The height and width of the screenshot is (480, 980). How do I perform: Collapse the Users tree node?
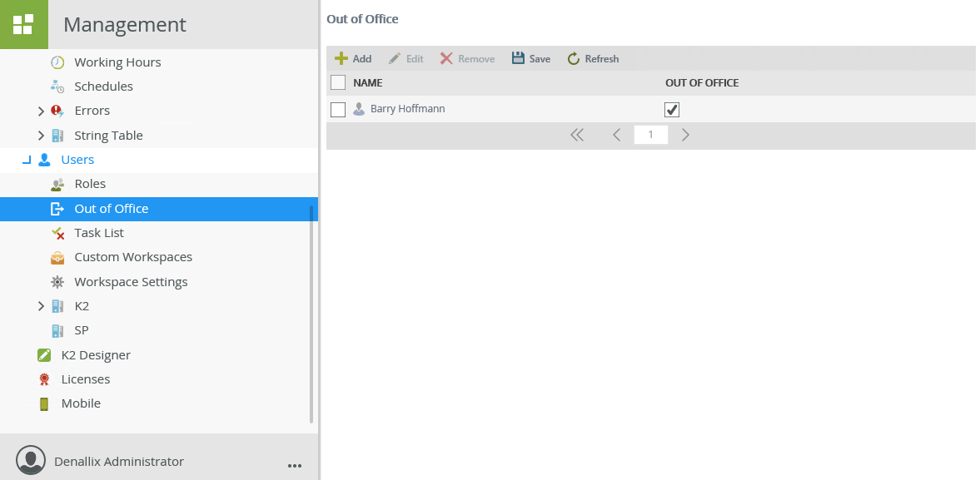(x=27, y=161)
